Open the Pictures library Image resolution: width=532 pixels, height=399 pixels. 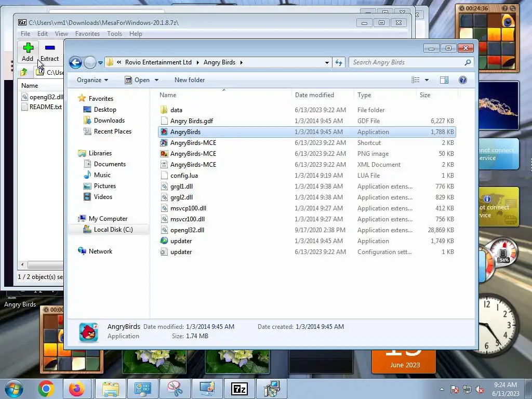point(105,186)
